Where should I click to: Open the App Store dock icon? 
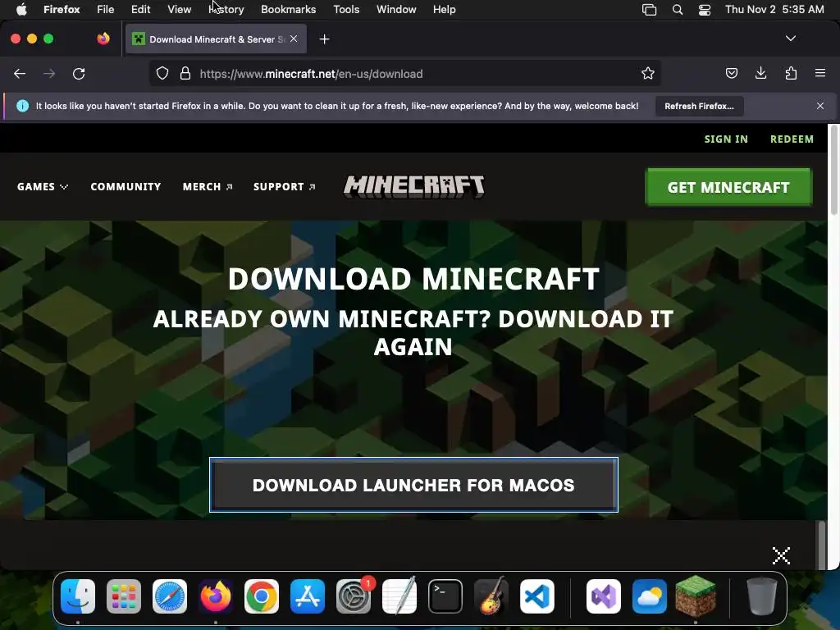(308, 596)
